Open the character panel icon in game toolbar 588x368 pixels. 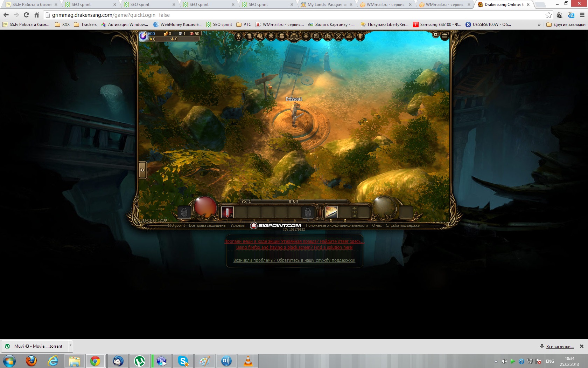click(x=238, y=36)
